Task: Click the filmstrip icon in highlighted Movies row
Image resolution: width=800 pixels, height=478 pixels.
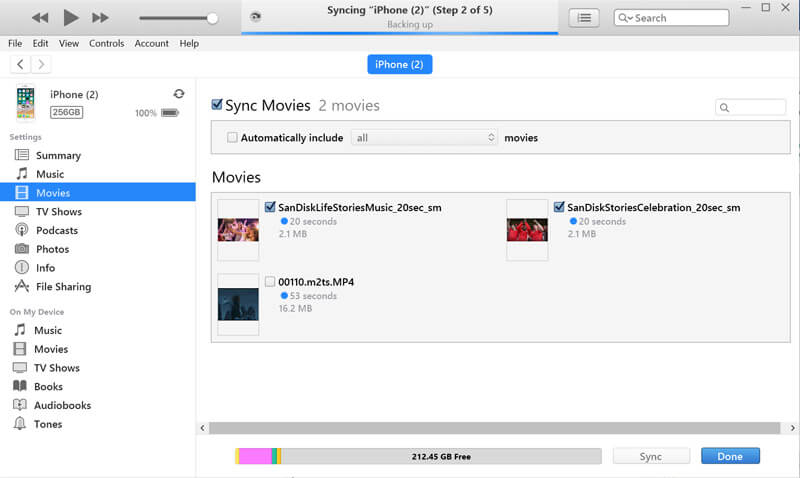Action: click(21, 192)
